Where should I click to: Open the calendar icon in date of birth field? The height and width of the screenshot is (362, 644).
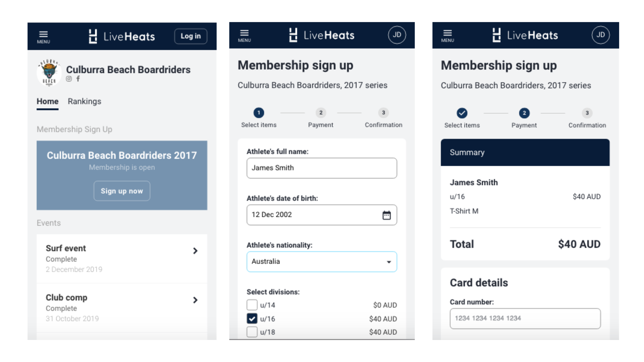click(386, 215)
